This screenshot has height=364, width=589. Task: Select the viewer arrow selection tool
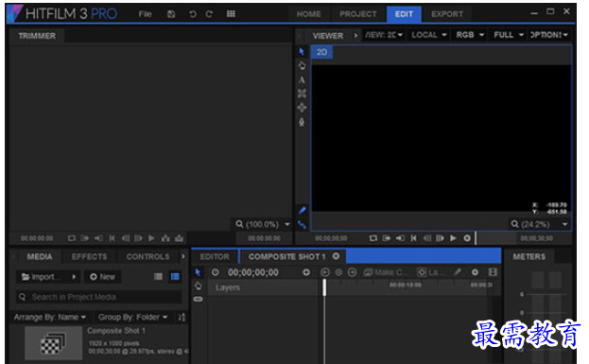pyautogui.click(x=302, y=51)
